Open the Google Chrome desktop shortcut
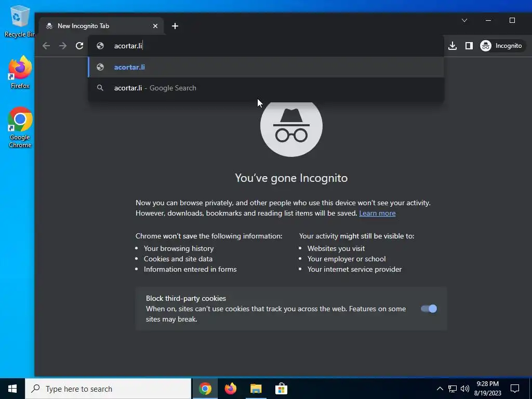Image resolution: width=532 pixels, height=399 pixels. 20,127
